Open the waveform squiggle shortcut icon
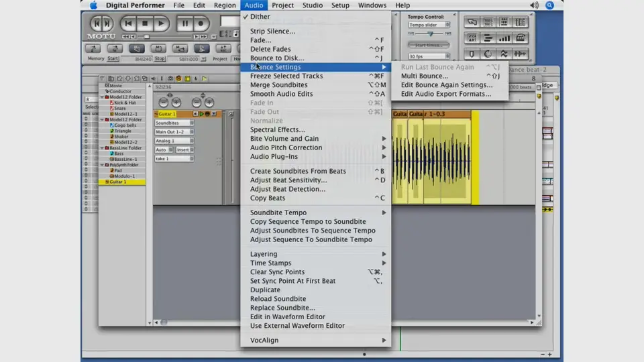 click(x=504, y=54)
